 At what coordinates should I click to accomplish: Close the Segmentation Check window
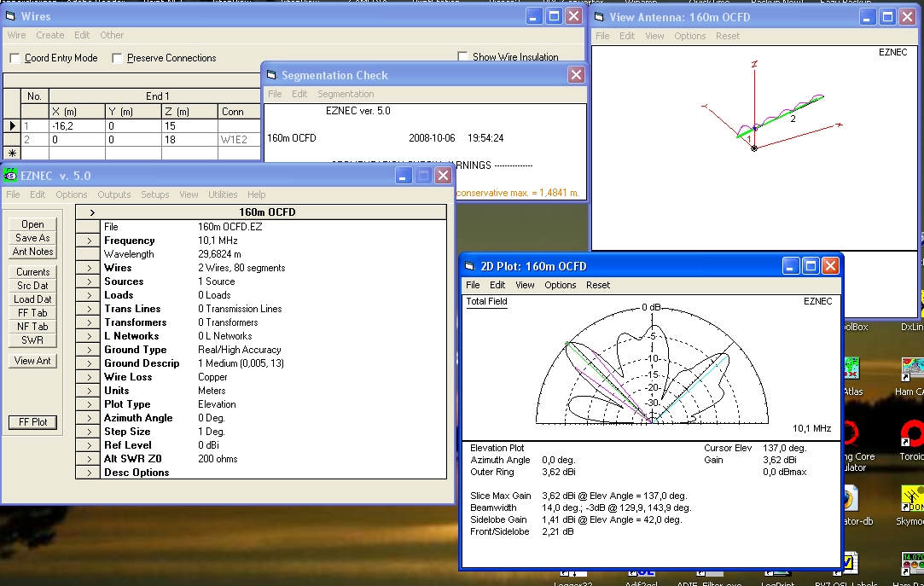pyautogui.click(x=576, y=75)
